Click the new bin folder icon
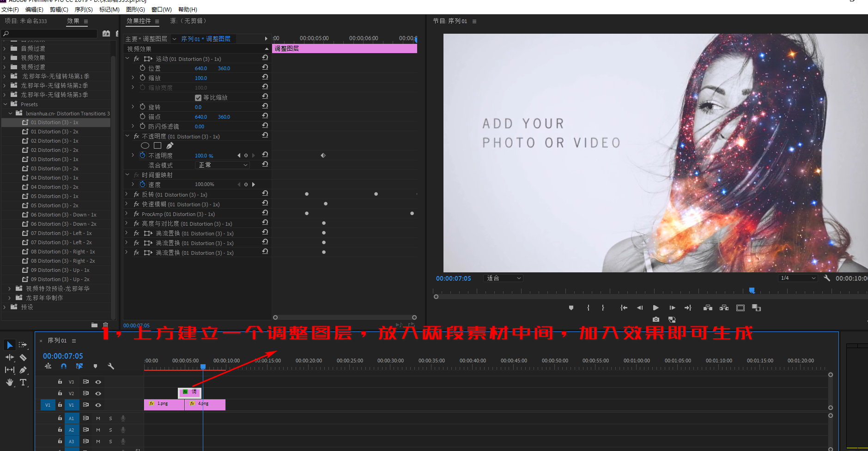The width and height of the screenshot is (868, 451). click(x=94, y=325)
